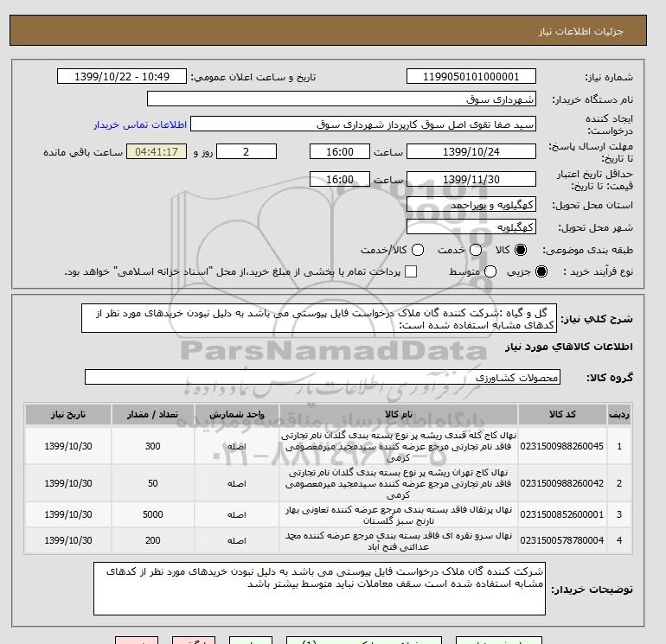Click product code 0231500852600001
This screenshot has height=644, width=666.
[562, 514]
